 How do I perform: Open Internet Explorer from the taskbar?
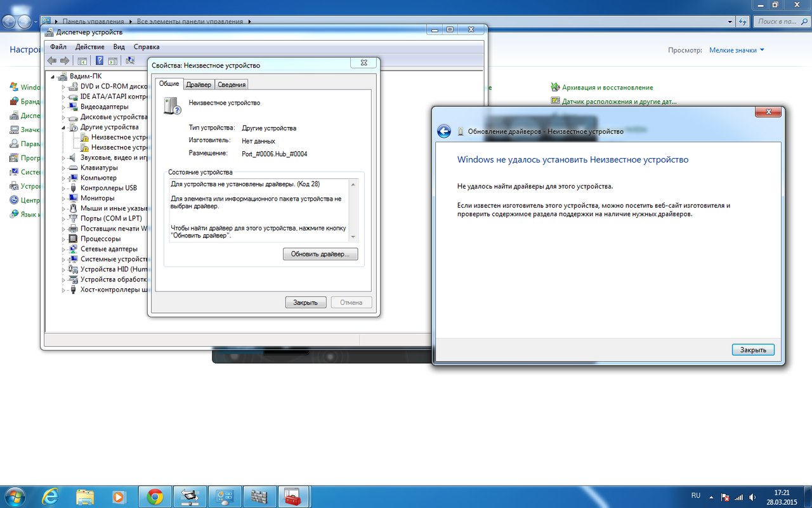point(51,496)
